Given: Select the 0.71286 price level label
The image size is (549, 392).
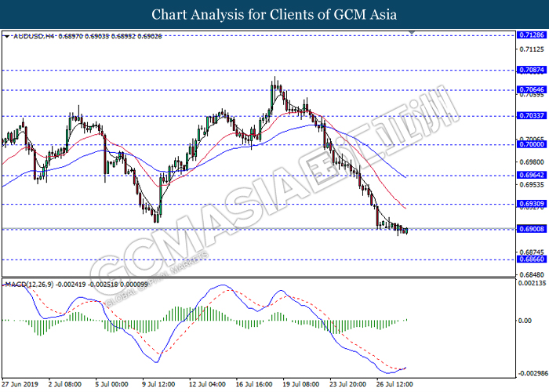Looking at the screenshot, I should [532, 35].
